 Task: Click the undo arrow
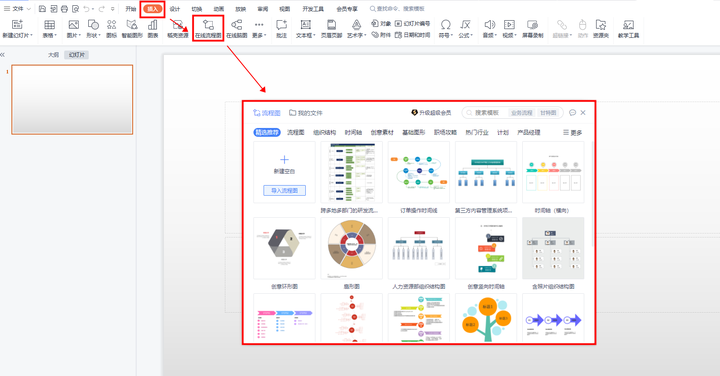pyautogui.click(x=86, y=9)
